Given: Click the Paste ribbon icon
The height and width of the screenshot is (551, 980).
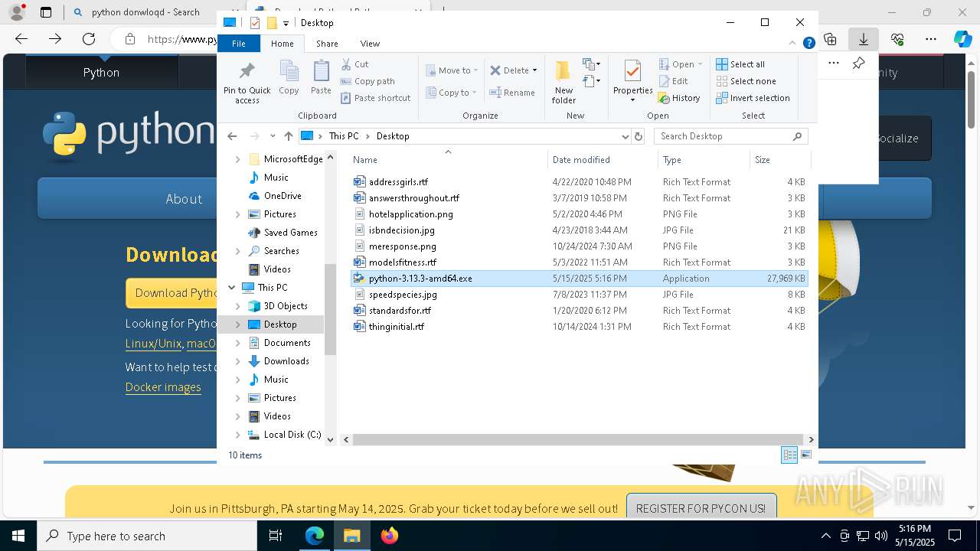Looking at the screenshot, I should [321, 78].
